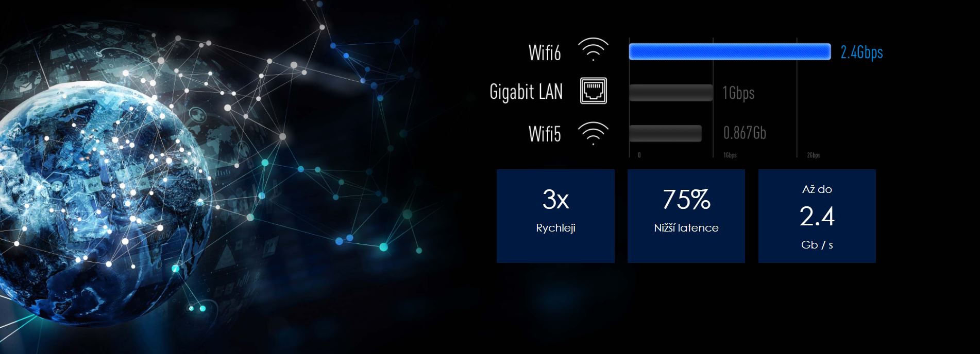The image size is (980, 354).
Task: Click the 0.867Gb speed label
Action: (x=745, y=133)
